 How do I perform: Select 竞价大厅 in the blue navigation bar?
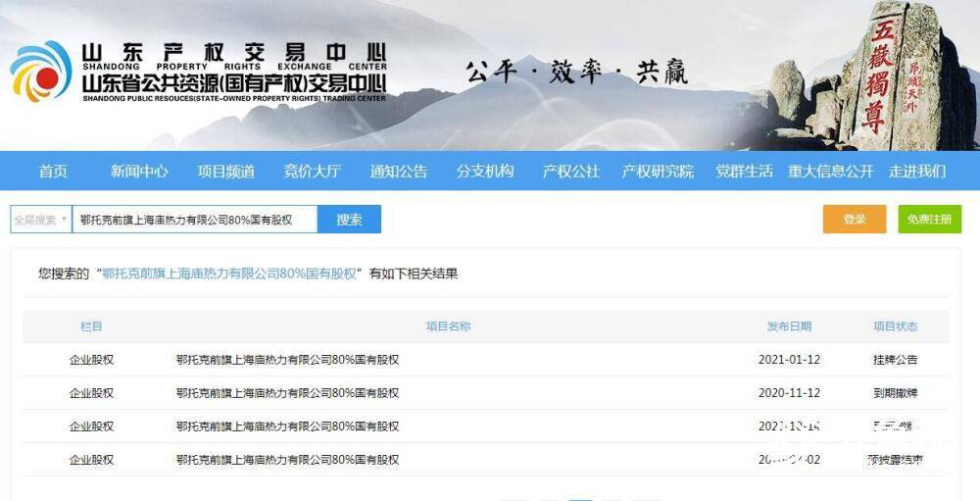tap(312, 172)
